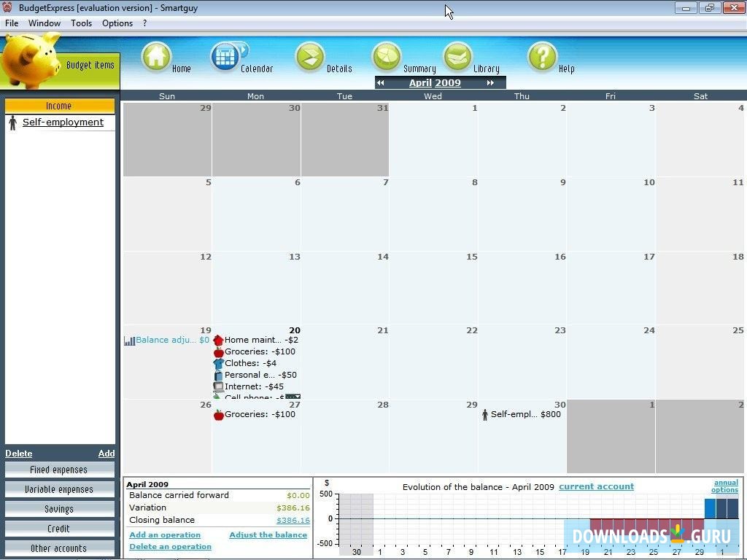Viewport: 747px width, 560px height.
Task: Click the Clothes shirt icon on the 20th
Action: point(218,363)
